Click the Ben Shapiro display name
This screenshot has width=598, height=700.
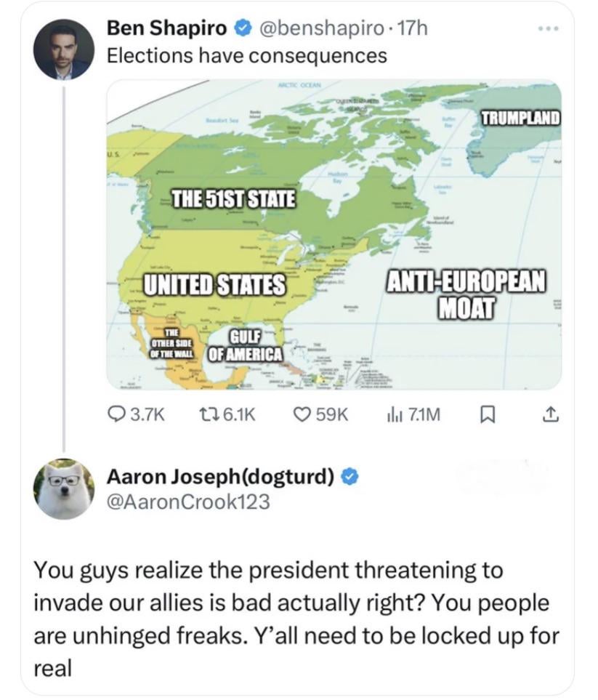167,29
